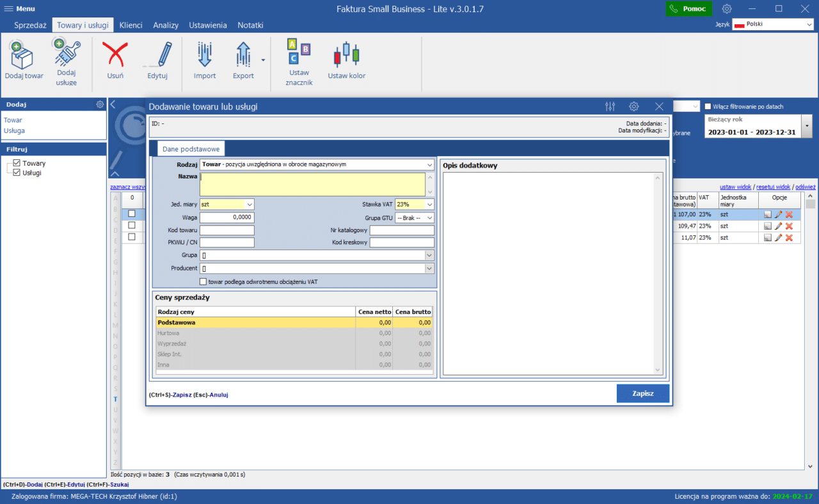Viewport: 819px width, 504px height.
Task: Click the gear icon in the Dodaj panel header
Action: [x=100, y=104]
